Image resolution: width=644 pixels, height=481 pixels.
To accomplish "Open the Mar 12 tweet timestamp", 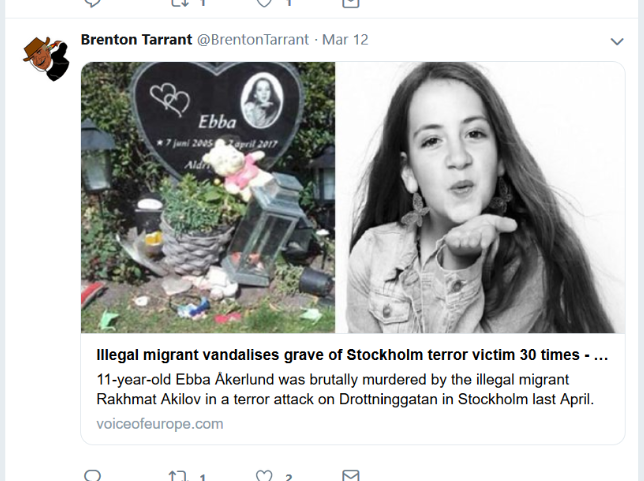I will [345, 40].
